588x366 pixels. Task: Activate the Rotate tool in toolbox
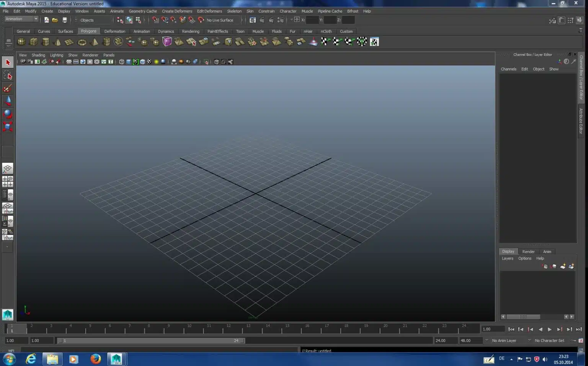[7, 114]
